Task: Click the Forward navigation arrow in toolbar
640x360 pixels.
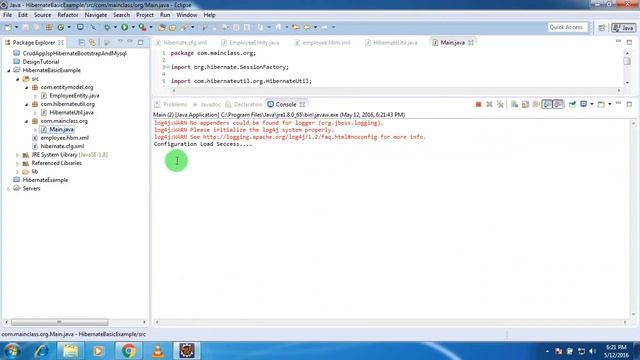Action: click(324, 27)
